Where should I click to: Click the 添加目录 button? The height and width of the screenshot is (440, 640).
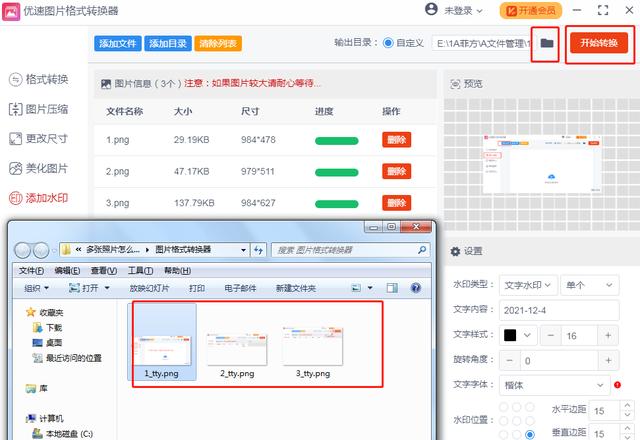(x=168, y=43)
